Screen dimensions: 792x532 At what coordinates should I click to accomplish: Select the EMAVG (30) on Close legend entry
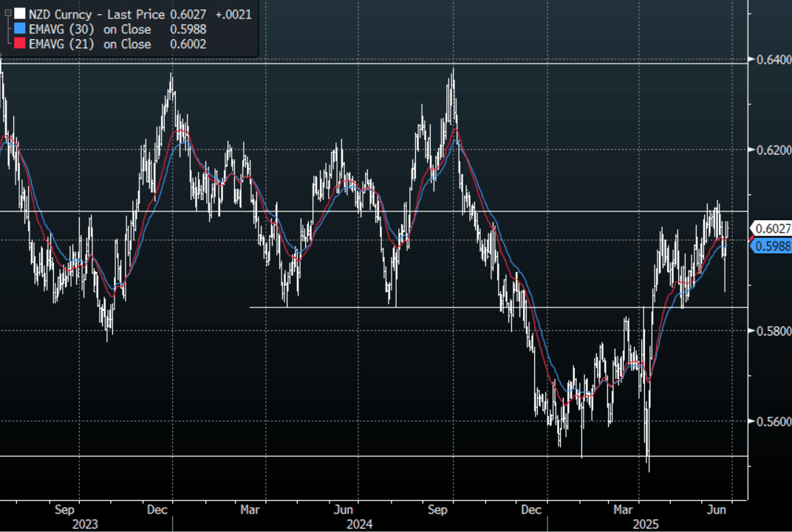89,30
